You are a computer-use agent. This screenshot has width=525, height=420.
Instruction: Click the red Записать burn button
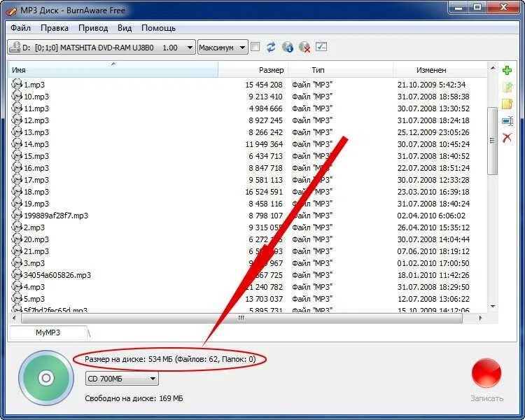point(486,373)
